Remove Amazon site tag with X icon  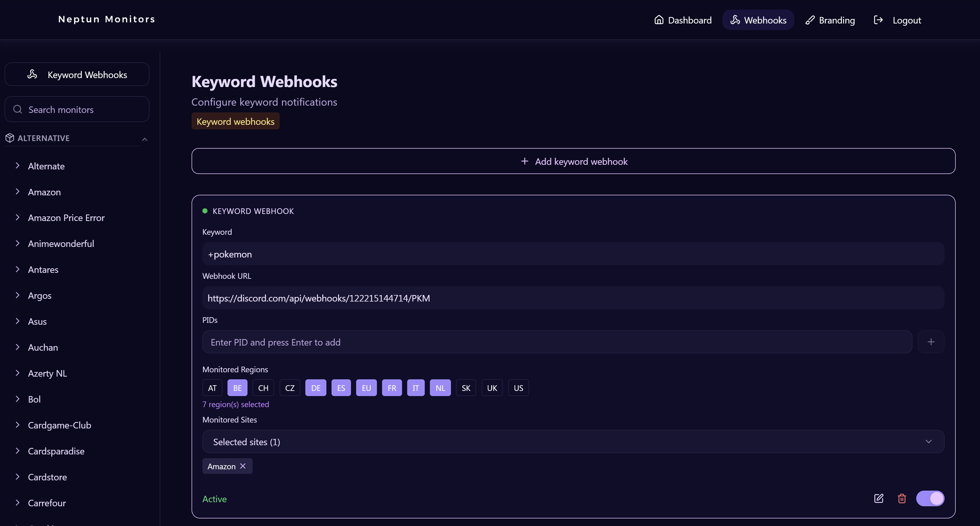pyautogui.click(x=243, y=466)
